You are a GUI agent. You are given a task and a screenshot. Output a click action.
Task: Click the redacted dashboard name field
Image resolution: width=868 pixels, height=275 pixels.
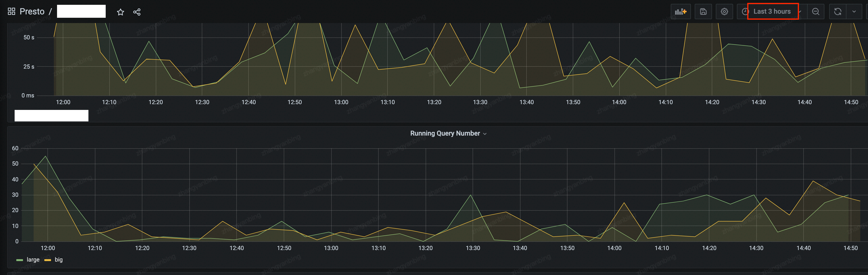tap(81, 12)
